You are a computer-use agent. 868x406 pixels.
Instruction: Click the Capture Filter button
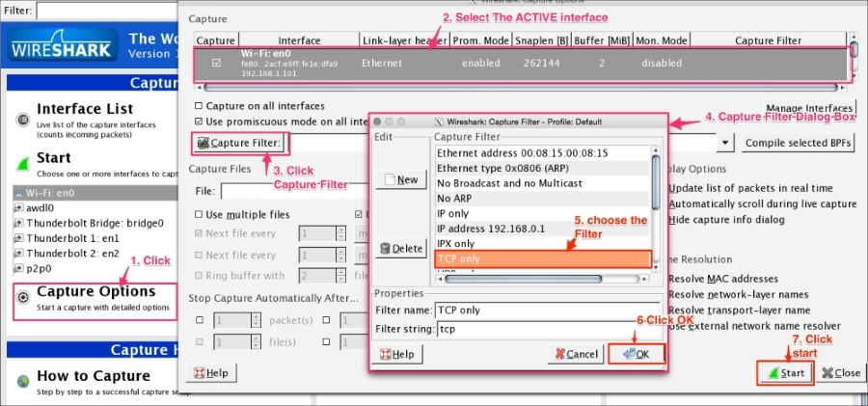click(239, 144)
